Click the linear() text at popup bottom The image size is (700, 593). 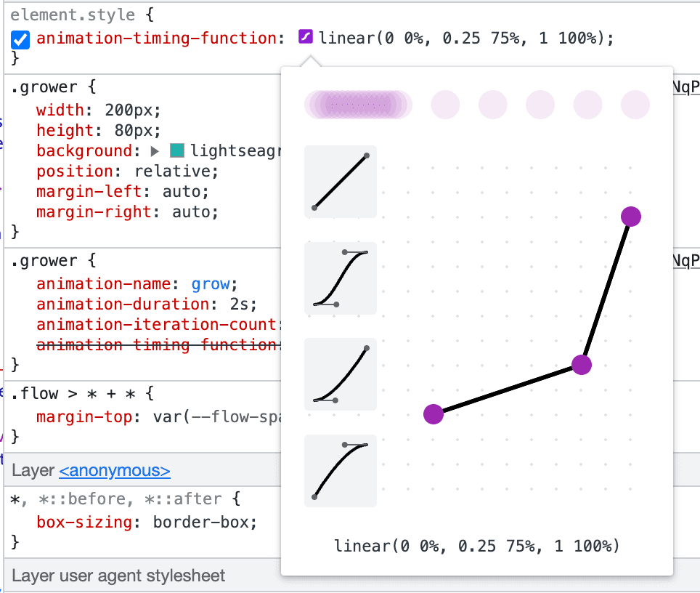[x=476, y=545]
